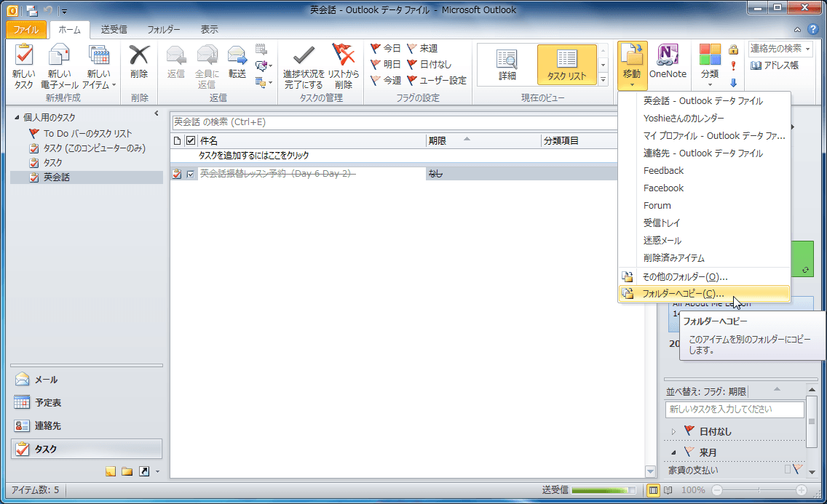The height and width of the screenshot is (504, 827).
Task: Minimize the ribbon with the caret icon
Action: [797, 30]
